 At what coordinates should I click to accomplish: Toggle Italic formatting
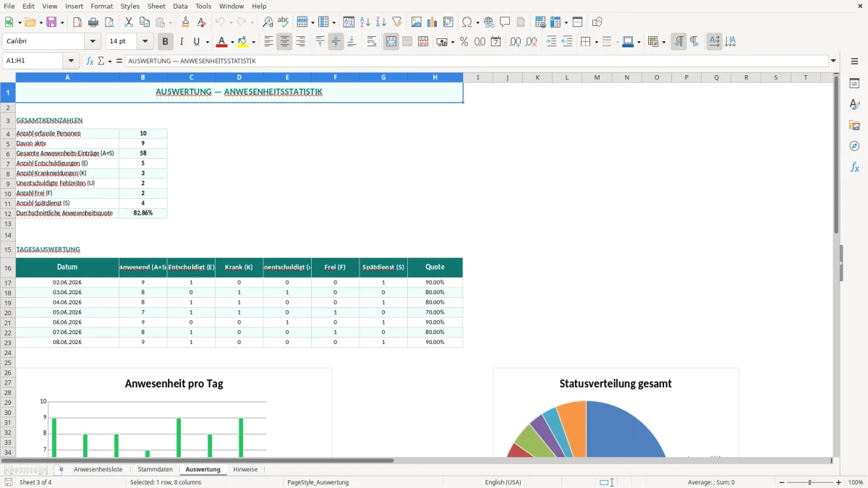pyautogui.click(x=182, y=42)
